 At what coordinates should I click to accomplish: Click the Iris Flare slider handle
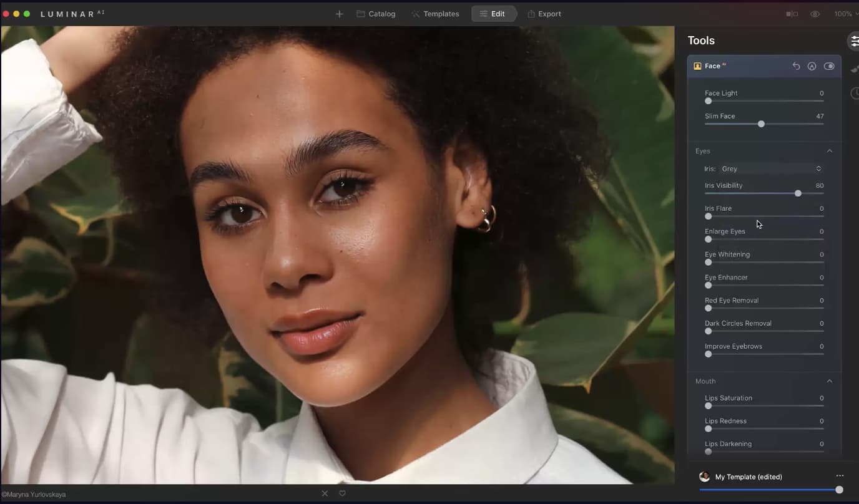tap(708, 216)
